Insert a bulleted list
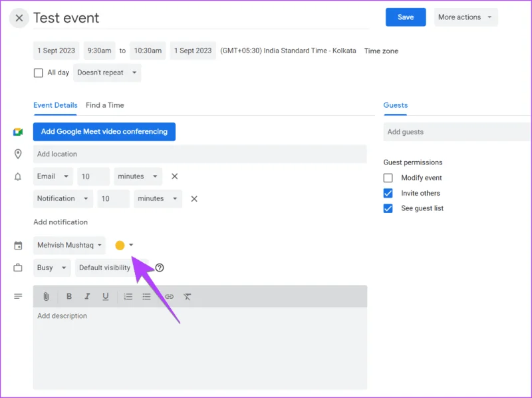The width and height of the screenshot is (532, 398). [x=146, y=297]
